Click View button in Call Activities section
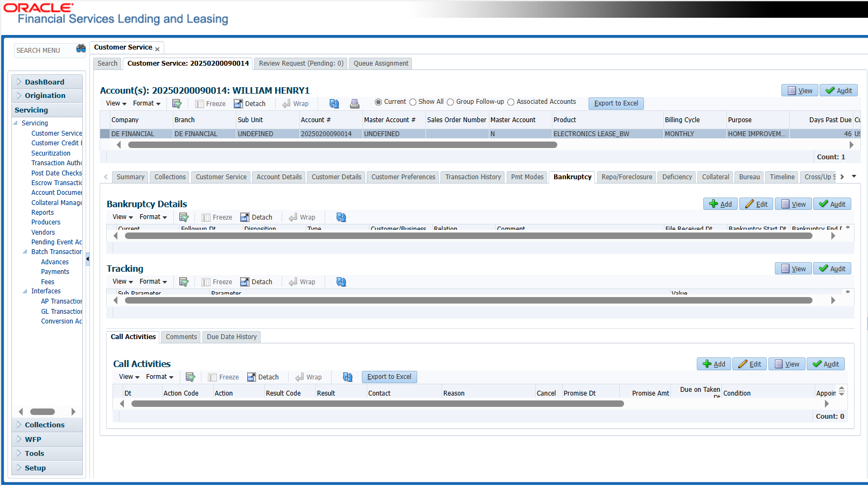 786,364
